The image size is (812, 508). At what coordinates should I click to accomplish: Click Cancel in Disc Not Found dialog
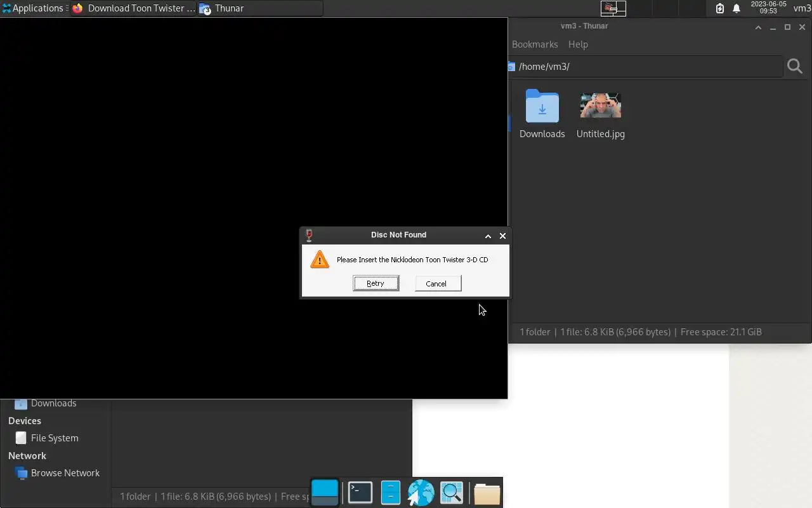438,283
